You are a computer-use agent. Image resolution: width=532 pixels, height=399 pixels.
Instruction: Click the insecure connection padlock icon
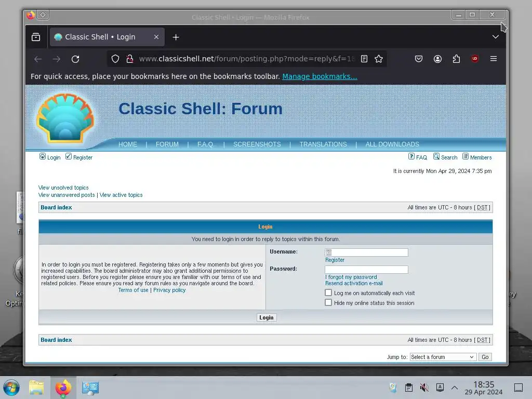(x=129, y=59)
